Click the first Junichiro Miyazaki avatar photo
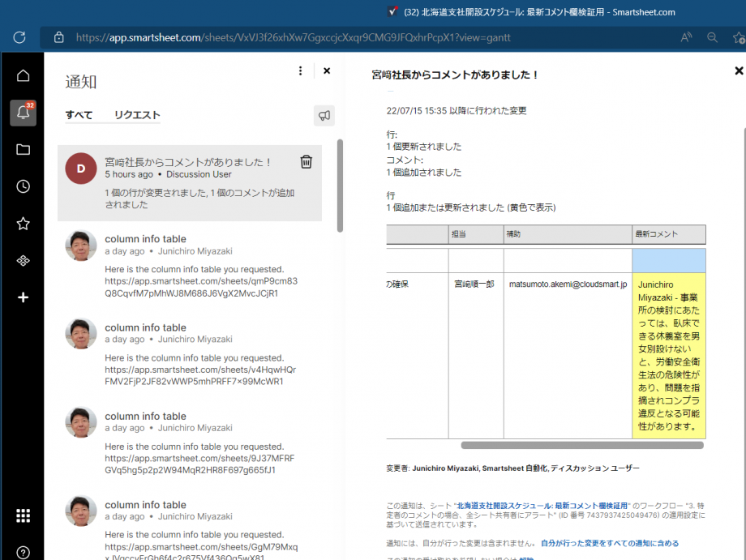 (x=81, y=246)
